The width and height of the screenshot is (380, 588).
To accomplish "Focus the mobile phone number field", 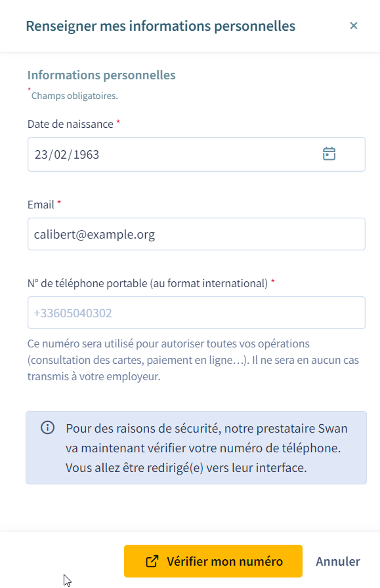I will pos(196,313).
